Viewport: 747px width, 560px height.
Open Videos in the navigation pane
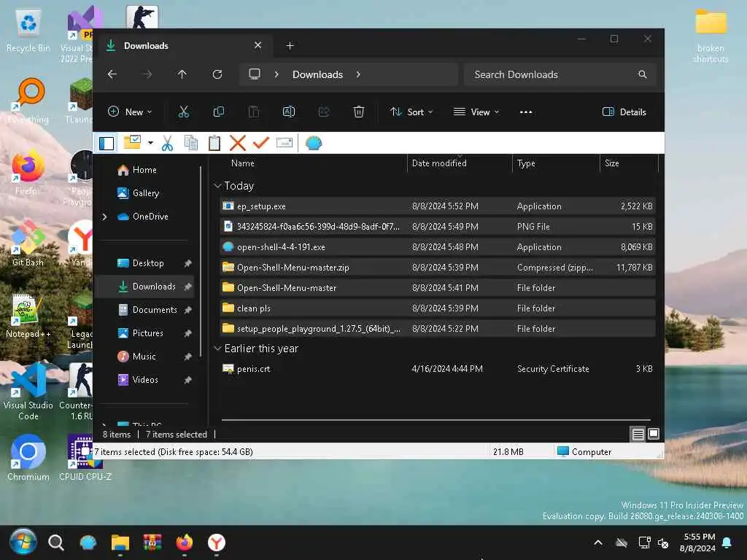tap(145, 379)
